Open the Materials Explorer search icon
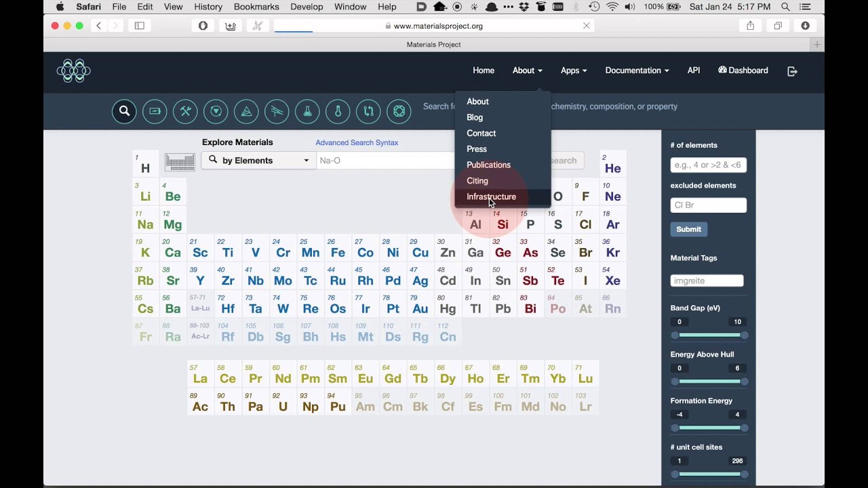This screenshot has height=488, width=868. click(124, 111)
